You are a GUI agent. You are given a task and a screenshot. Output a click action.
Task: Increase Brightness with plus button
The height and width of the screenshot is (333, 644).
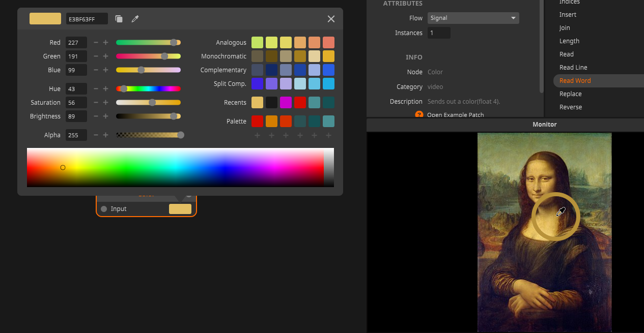105,116
